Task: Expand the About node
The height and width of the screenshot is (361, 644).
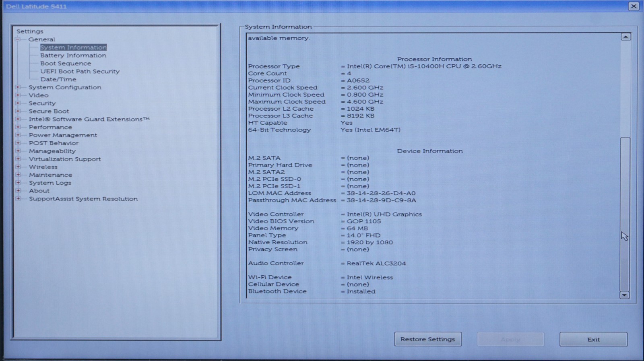Action: (x=18, y=191)
